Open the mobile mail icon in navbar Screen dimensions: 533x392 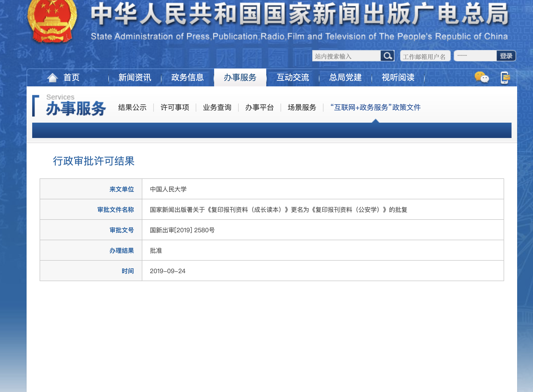[x=505, y=78]
